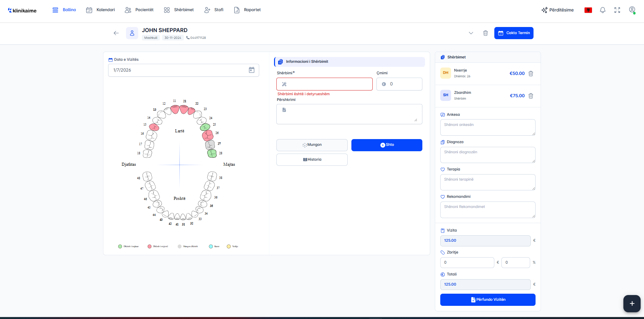Switch language via Albanian flag
Viewport: 644px width, 319px height.
point(588,10)
